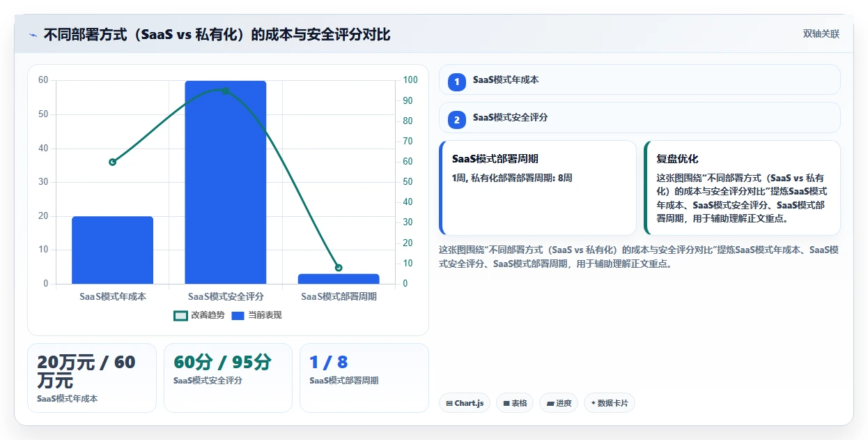Open the SaaS模式安全评分 list row

coord(640,117)
